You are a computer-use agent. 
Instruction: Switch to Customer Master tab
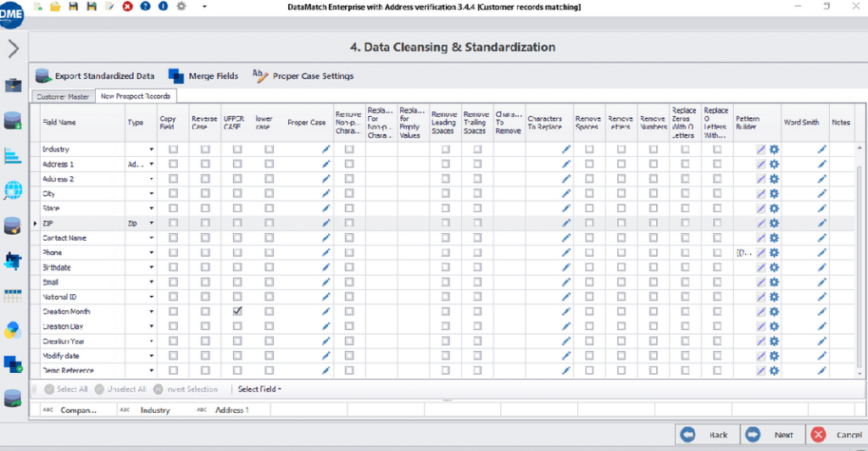[x=63, y=97]
